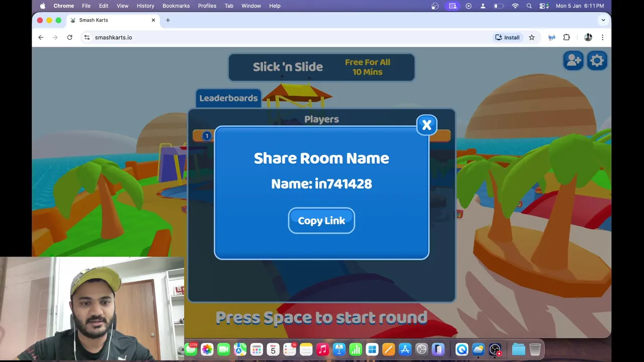This screenshot has width=644, height=362.
Task: Open Notes from the Dock
Action: click(306, 349)
